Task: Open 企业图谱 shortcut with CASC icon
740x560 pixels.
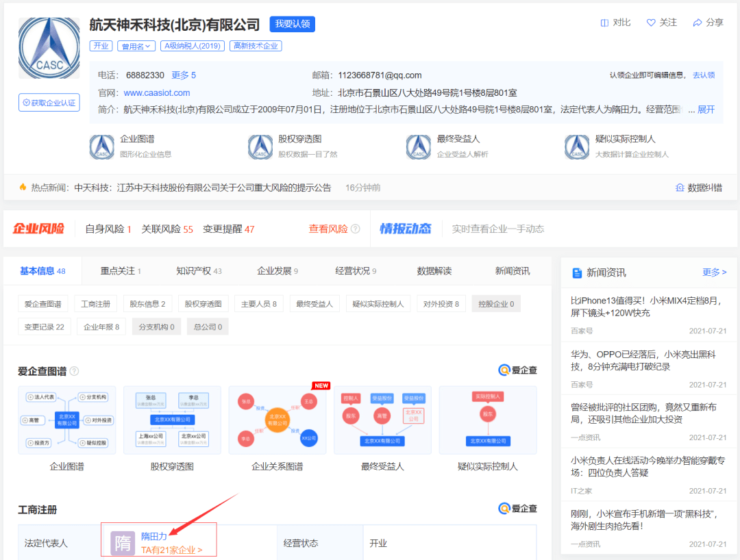Action: point(131,146)
